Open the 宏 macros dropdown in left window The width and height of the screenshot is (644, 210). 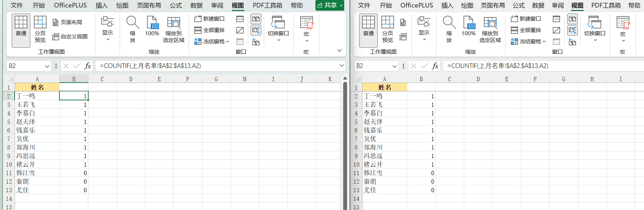pos(306,29)
